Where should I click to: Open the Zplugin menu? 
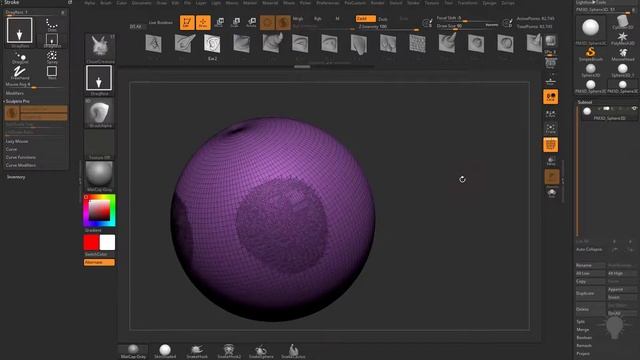coord(489,3)
